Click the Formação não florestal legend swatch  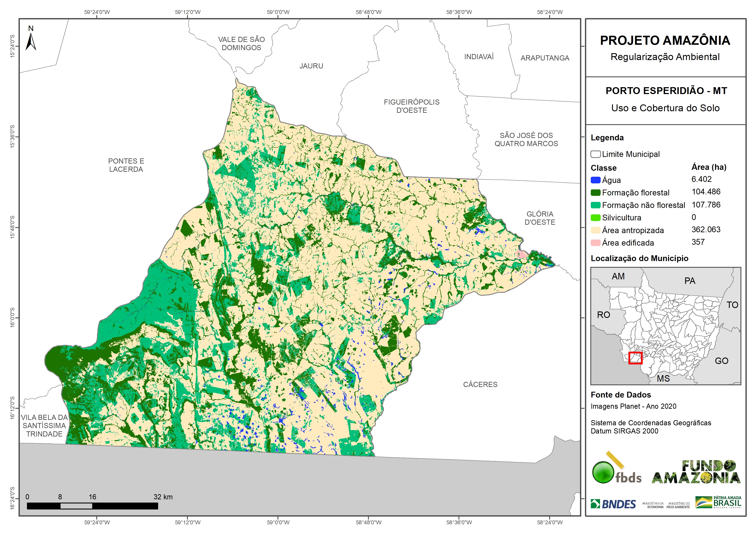click(595, 205)
